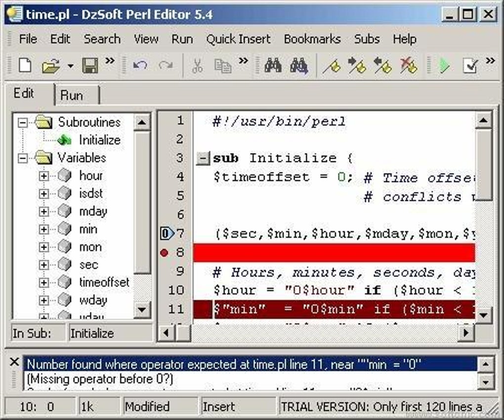The image size is (504, 420).
Task: Open the Help menu
Action: [405, 39]
